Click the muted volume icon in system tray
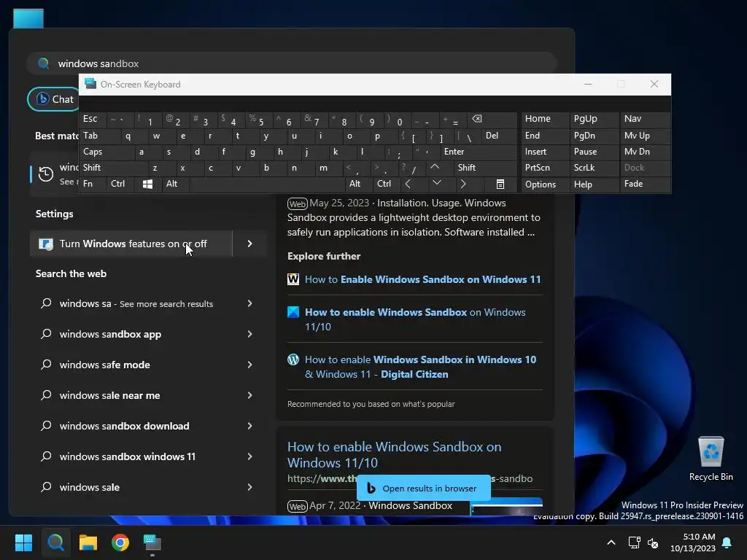The height and width of the screenshot is (560, 747). pyautogui.click(x=653, y=542)
